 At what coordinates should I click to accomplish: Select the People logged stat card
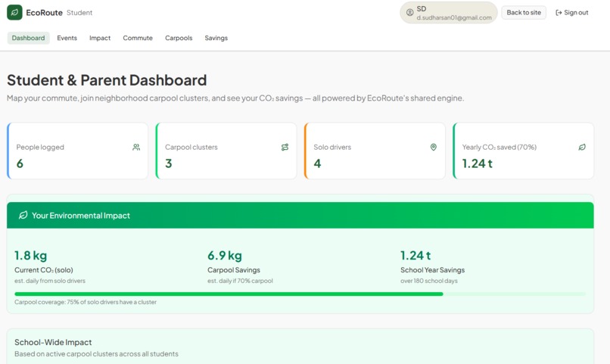tap(77, 151)
